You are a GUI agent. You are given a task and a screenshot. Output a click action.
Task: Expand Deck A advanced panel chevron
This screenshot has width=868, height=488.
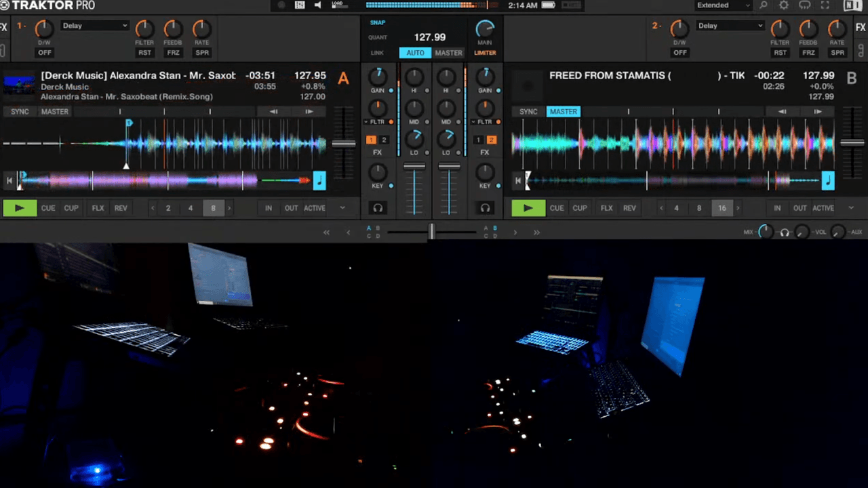pos(342,208)
